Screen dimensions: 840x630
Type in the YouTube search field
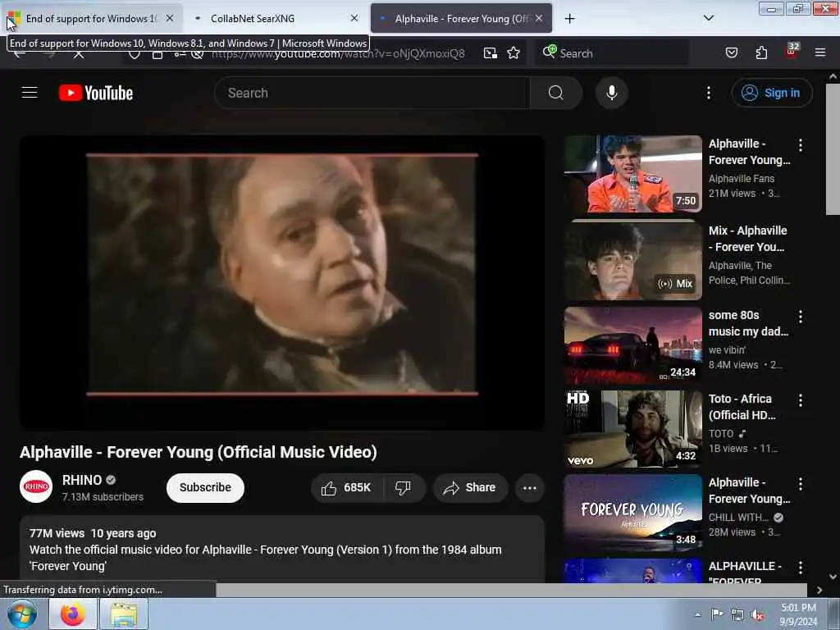pos(372,93)
